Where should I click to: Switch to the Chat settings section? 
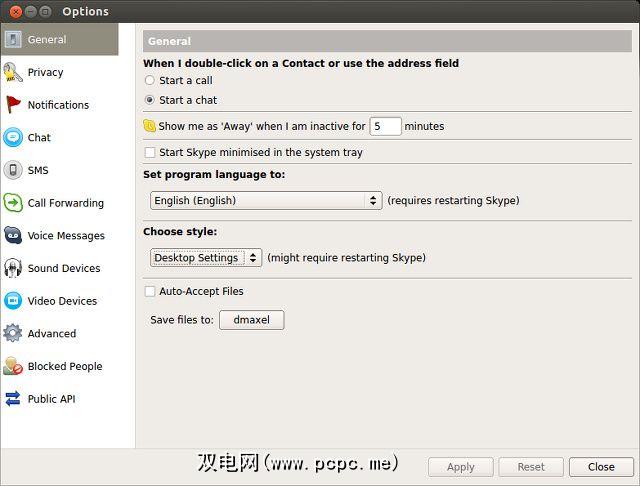(60, 138)
